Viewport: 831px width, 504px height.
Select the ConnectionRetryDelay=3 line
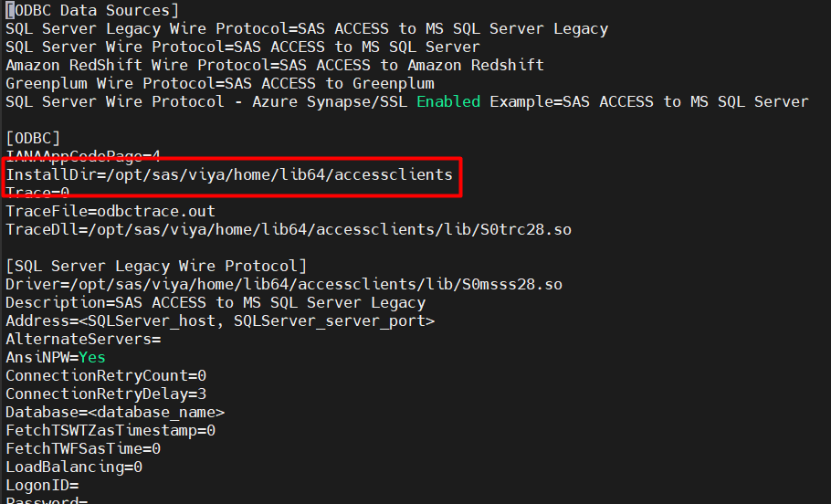click(106, 394)
